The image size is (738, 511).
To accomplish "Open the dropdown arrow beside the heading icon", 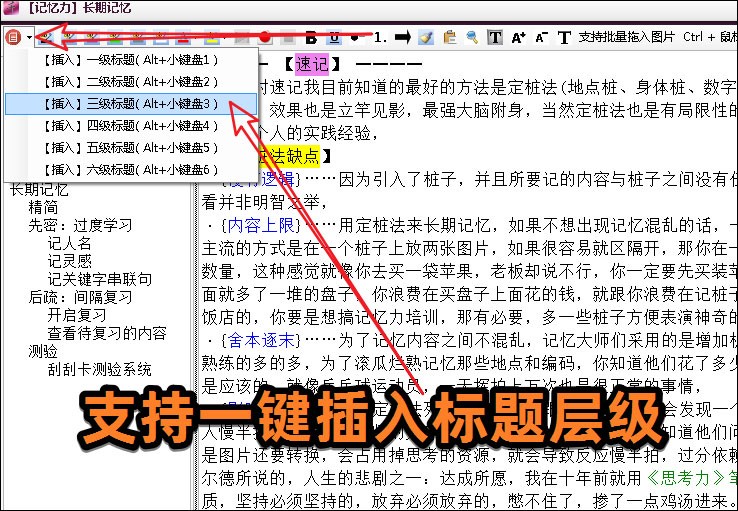I will click(30, 37).
